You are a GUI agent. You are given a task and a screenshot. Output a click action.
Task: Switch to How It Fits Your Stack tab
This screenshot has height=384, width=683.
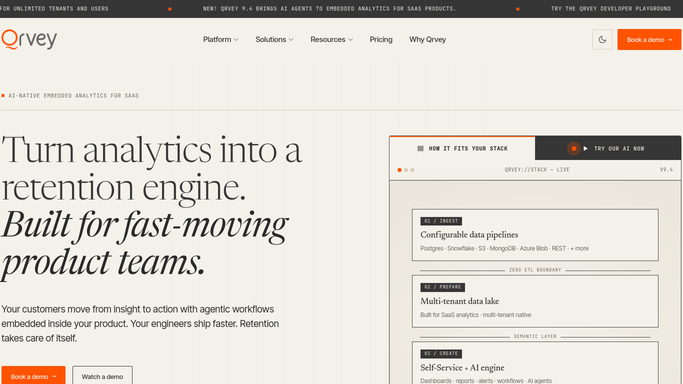click(462, 148)
